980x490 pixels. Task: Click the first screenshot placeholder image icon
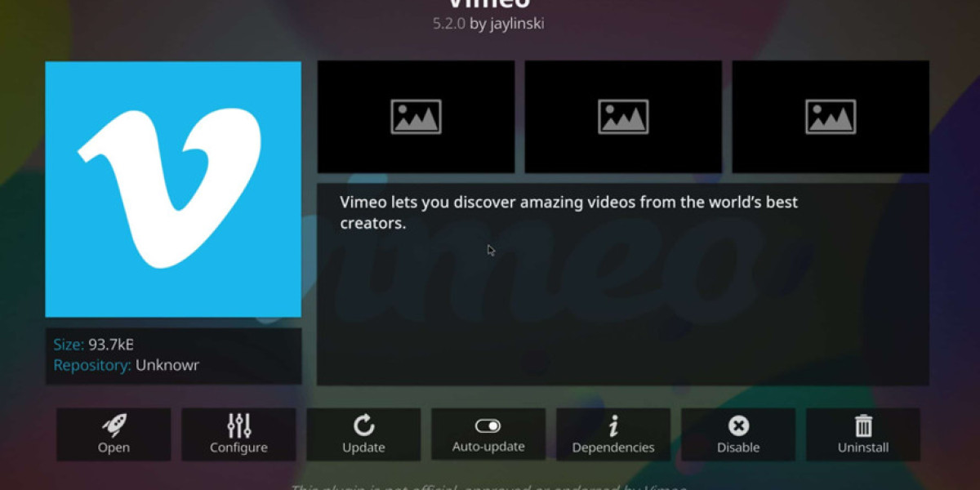pyautogui.click(x=415, y=116)
